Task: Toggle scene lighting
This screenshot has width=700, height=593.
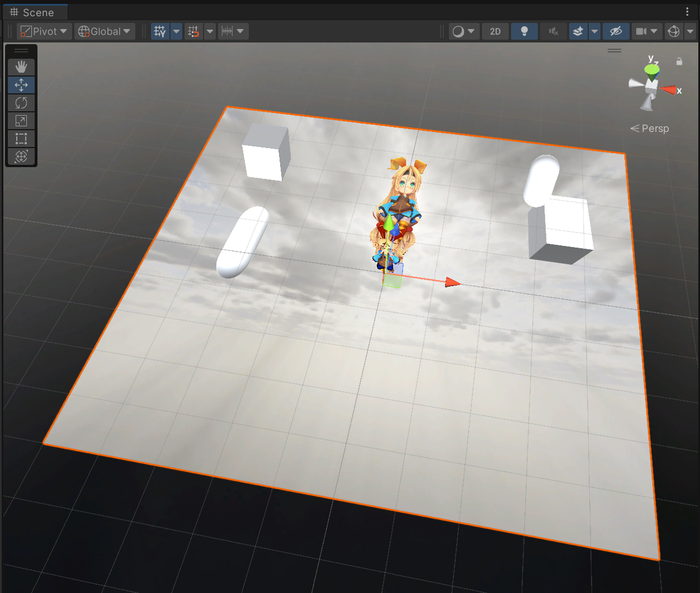Action: click(524, 31)
